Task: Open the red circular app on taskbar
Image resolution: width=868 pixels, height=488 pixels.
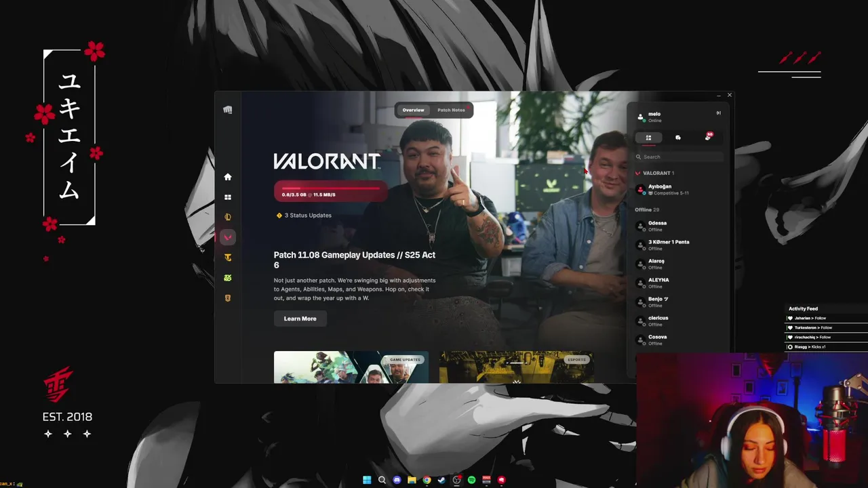Action: 501,480
